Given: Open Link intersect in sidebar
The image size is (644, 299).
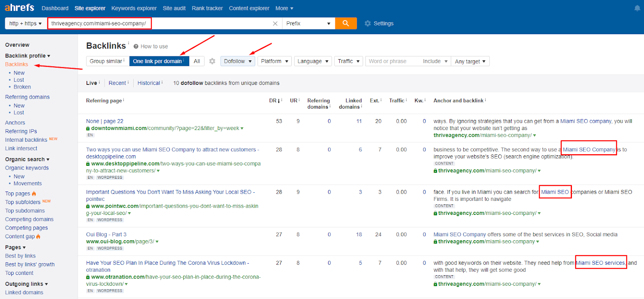Looking at the screenshot, I should (x=21, y=148).
